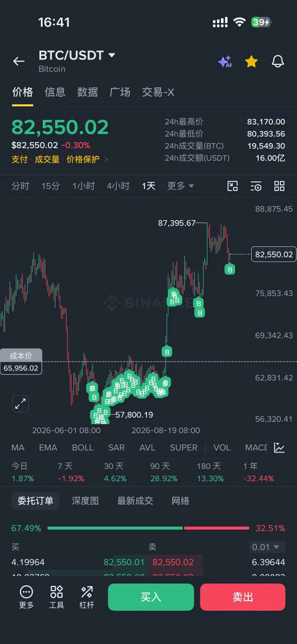
Task: Tap the green 买入 button
Action: click(x=151, y=597)
